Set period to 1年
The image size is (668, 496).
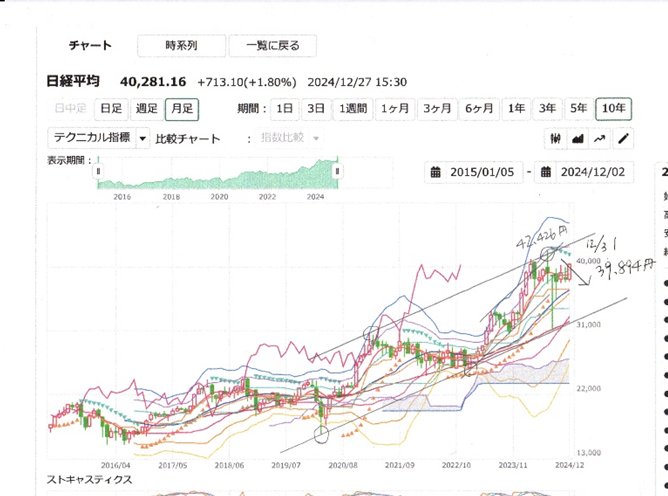[x=516, y=108]
